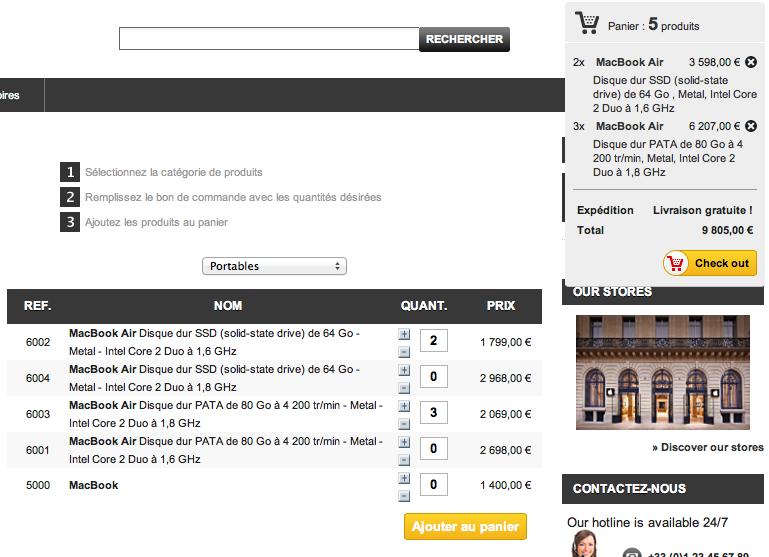
Task: Open the 2x MacBook Air cart item
Action: pos(629,62)
